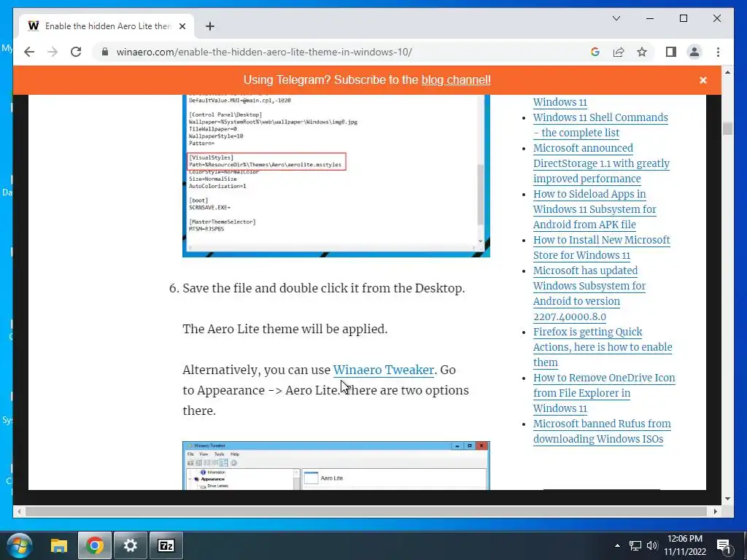Open a new browser tab

pos(210,26)
